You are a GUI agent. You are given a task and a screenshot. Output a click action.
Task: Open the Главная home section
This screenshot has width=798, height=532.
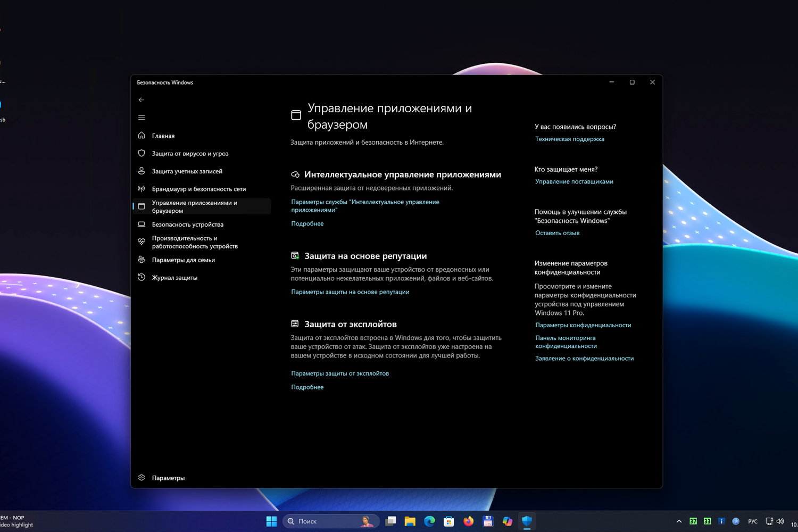tap(202, 136)
